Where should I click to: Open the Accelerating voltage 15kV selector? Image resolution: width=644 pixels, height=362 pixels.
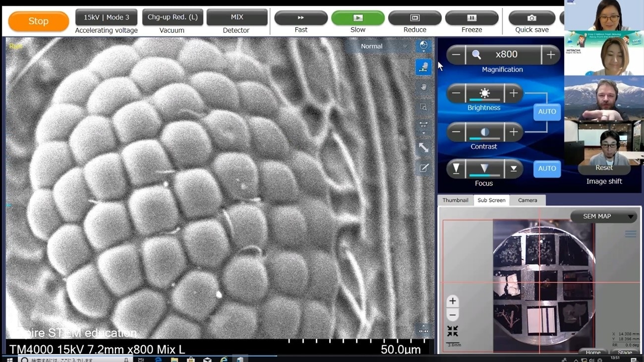106,17
